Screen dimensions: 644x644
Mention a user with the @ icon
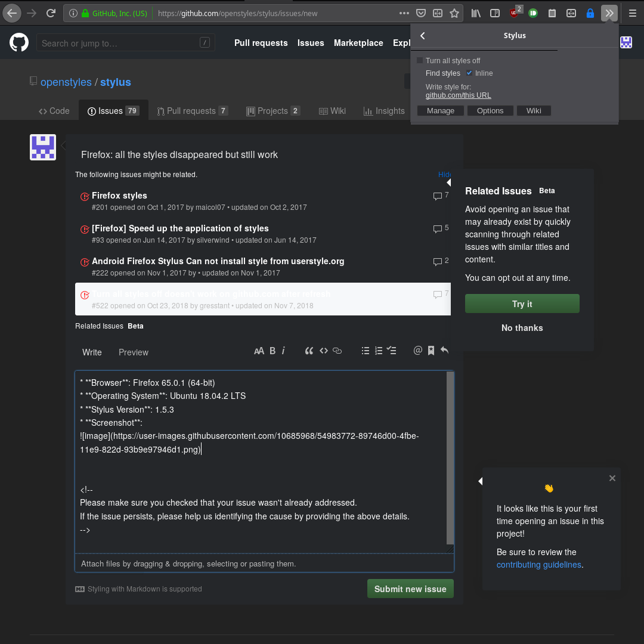point(418,351)
